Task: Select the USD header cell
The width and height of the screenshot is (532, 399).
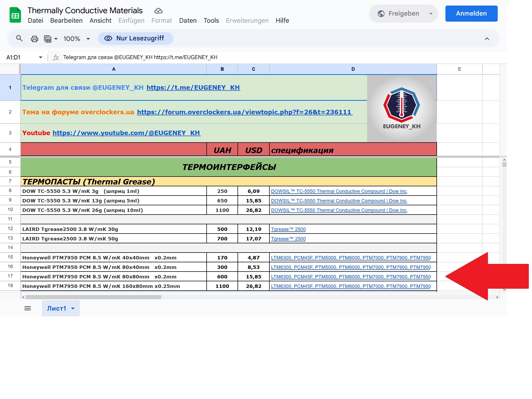Action: pos(254,149)
